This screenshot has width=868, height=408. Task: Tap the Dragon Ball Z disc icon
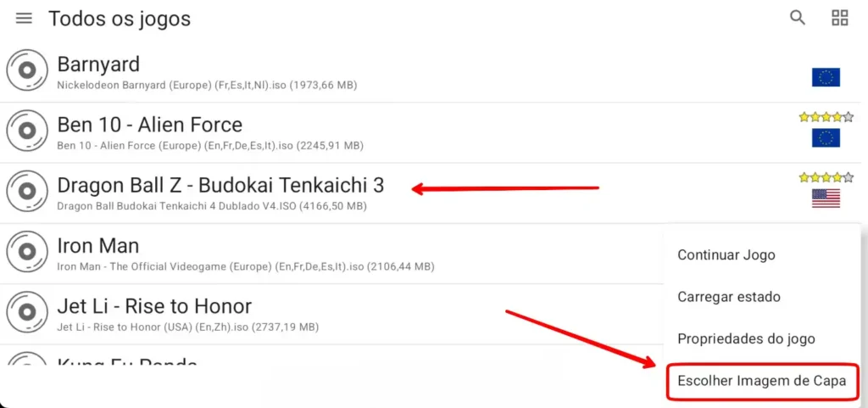click(x=27, y=191)
